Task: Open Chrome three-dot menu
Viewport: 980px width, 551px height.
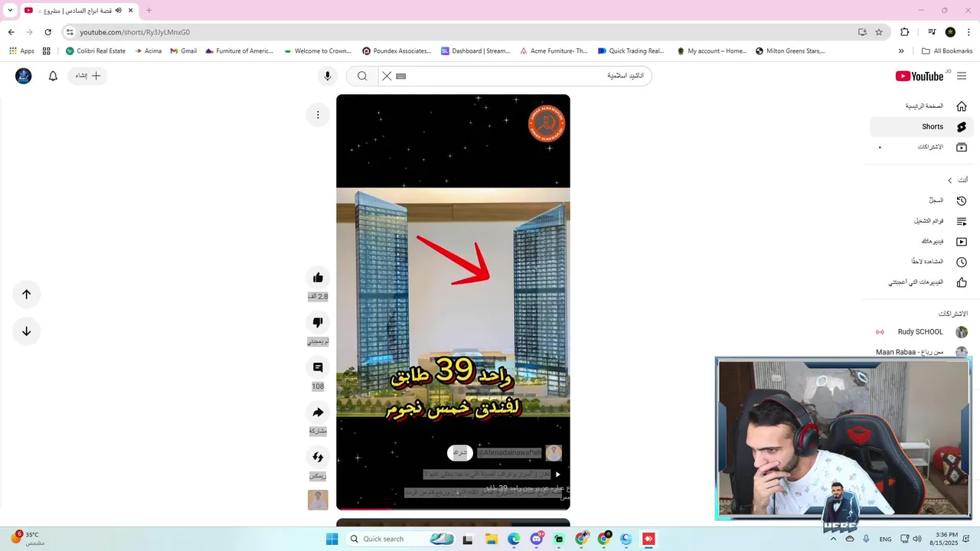Action: [969, 32]
